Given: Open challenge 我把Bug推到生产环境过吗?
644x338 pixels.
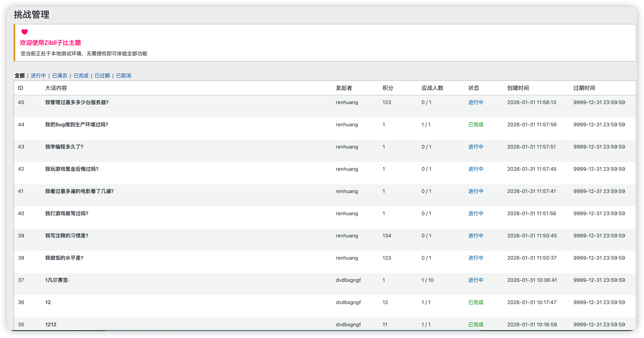Looking at the screenshot, I should 77,125.
